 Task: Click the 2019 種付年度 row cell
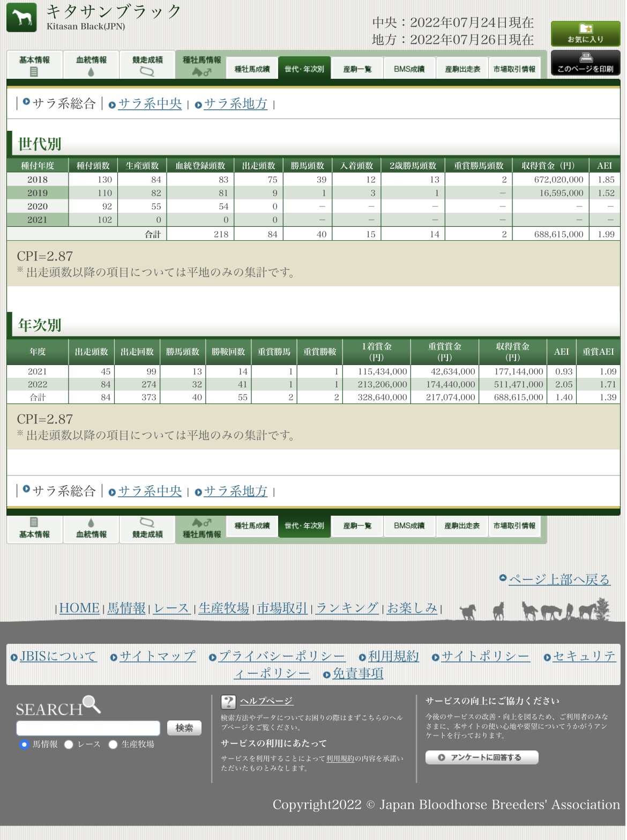[38, 193]
